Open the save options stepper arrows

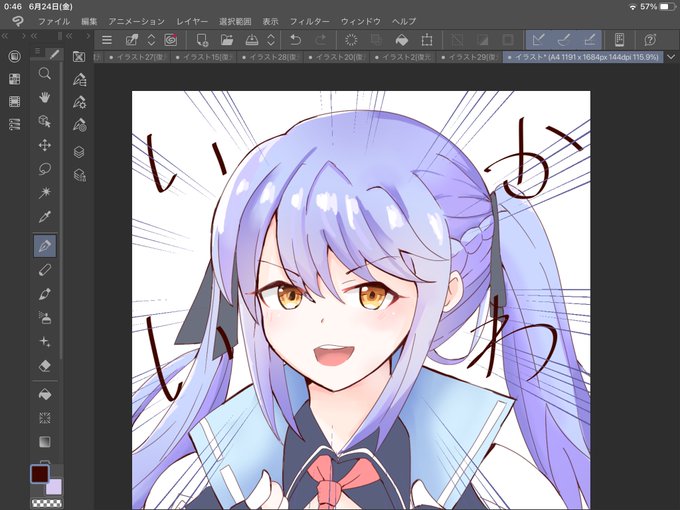[271, 40]
